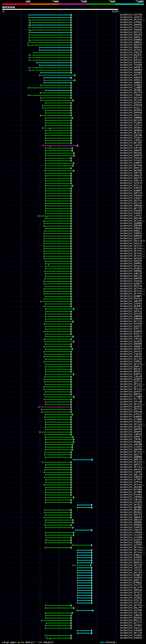The image size is (146, 644).
Task: Click the magenta alignment bar for UniRef100_Q6VEG5
Action: coord(55,407)
